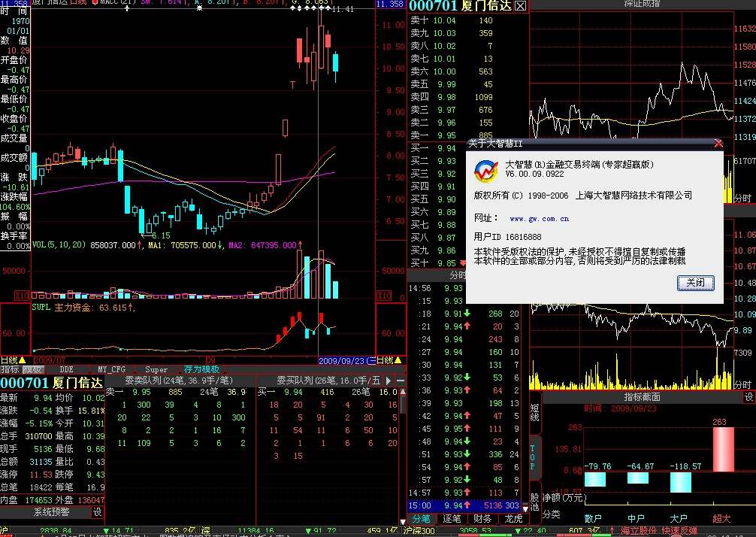The height and width of the screenshot is (537, 756).
Task: Choose the MY_CFG template
Action: tap(111, 369)
